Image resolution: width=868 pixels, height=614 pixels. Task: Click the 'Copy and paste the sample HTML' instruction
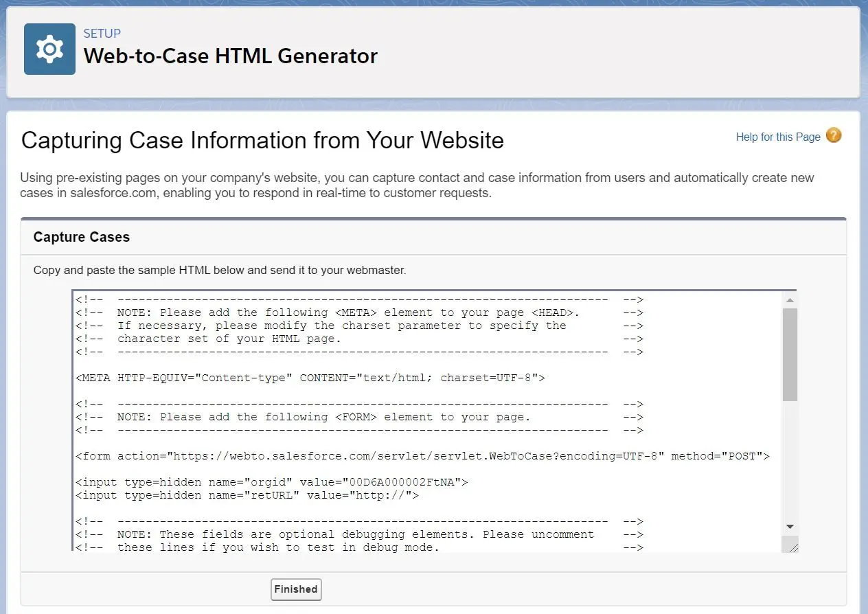pyautogui.click(x=220, y=270)
